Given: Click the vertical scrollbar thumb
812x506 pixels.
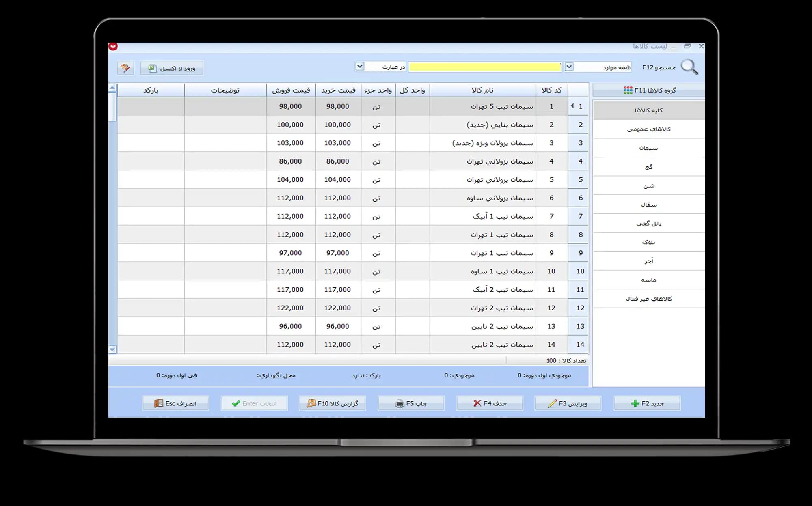Looking at the screenshot, I should [x=112, y=107].
